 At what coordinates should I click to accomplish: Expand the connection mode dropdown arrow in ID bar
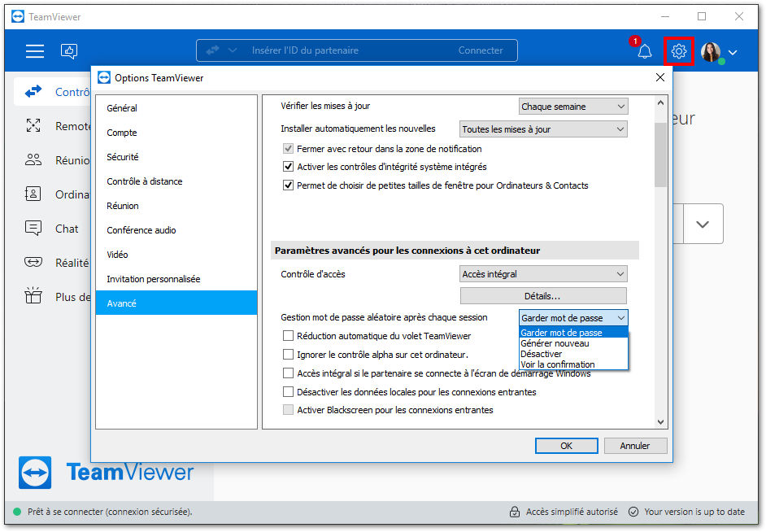(233, 50)
